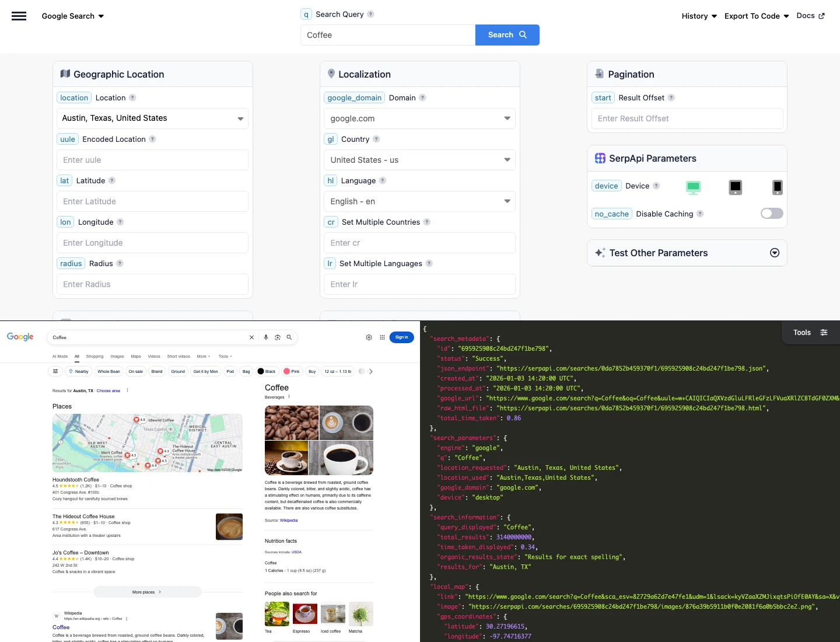Click the Enter Latitude input field
This screenshot has height=642, width=840.
(152, 201)
